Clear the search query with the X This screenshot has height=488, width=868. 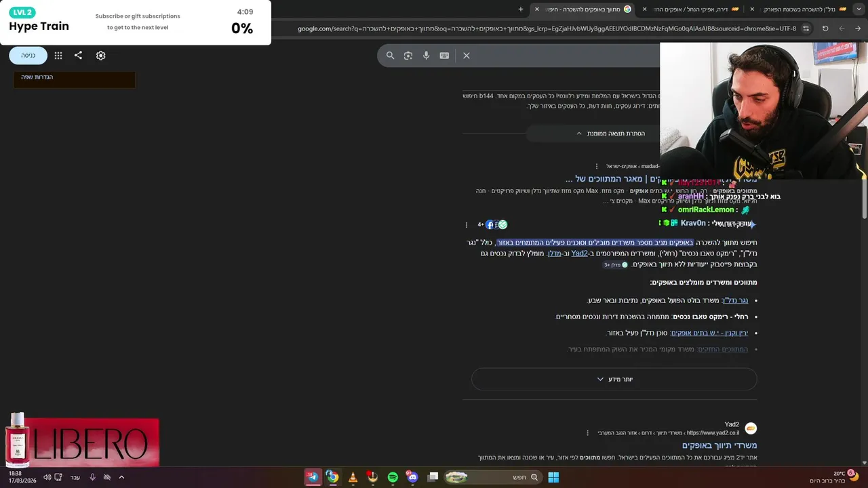click(467, 56)
